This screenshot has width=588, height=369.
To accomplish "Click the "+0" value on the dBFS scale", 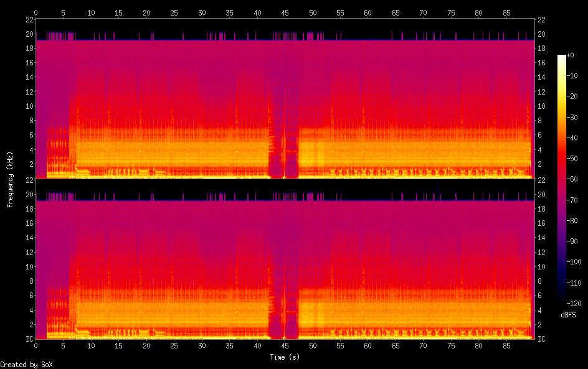I will point(570,55).
